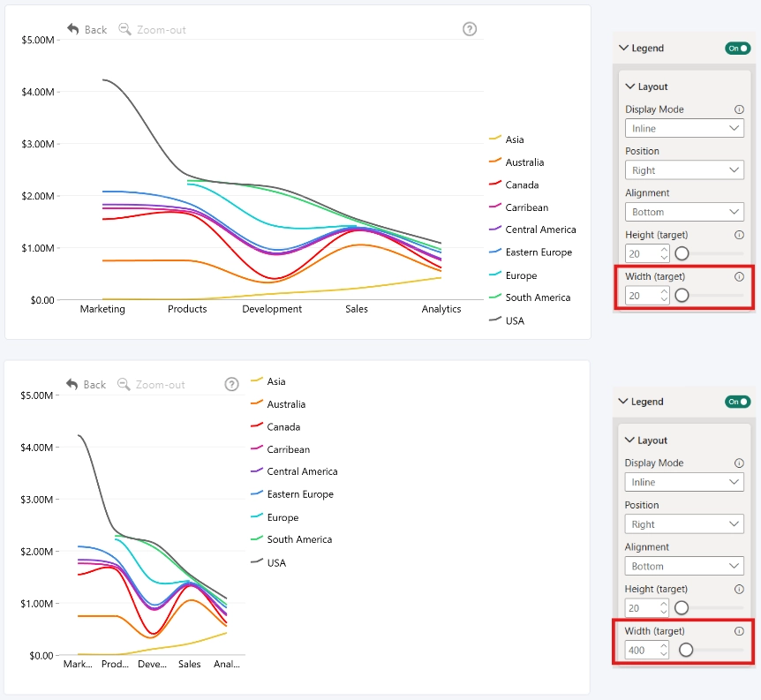Collapse the Layout section in the bottom panel
761x700 pixels.
pyautogui.click(x=629, y=440)
